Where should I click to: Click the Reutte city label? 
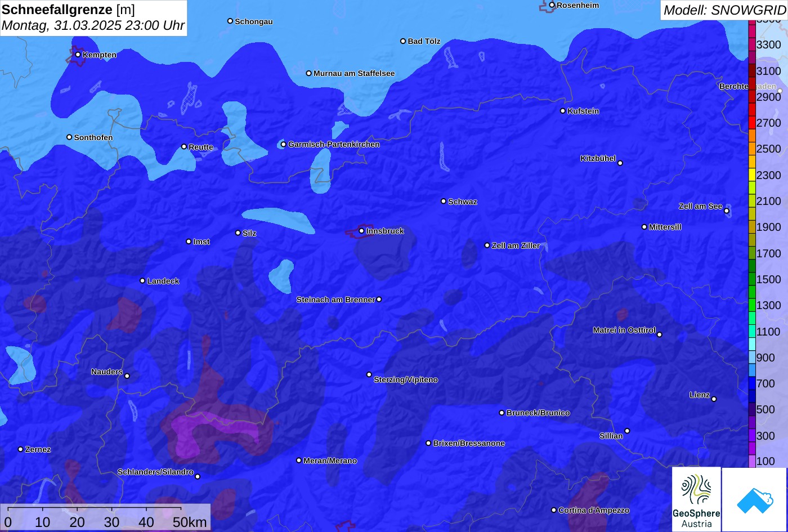(201, 147)
